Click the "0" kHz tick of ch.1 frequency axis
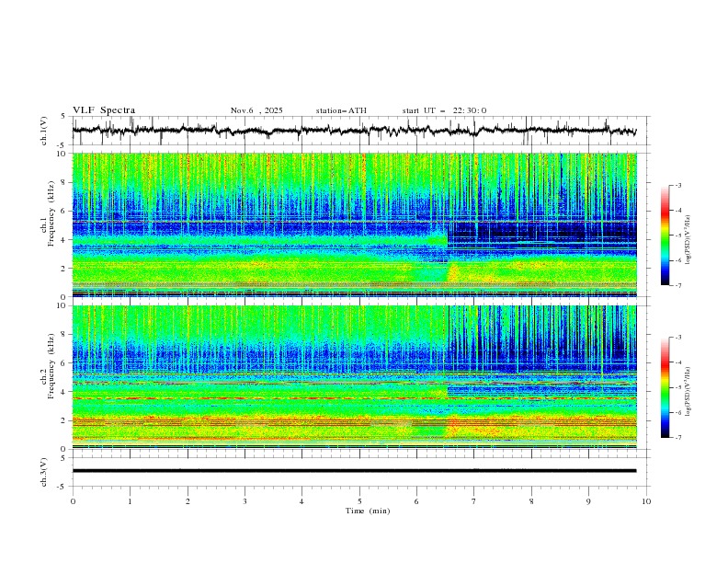The image size is (728, 563). pyautogui.click(x=64, y=297)
